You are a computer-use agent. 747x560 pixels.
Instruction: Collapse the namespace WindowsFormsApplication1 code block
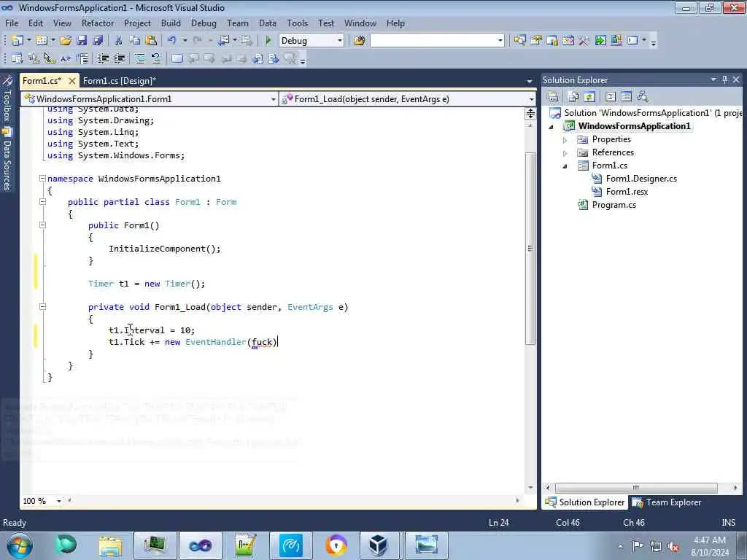(x=42, y=179)
